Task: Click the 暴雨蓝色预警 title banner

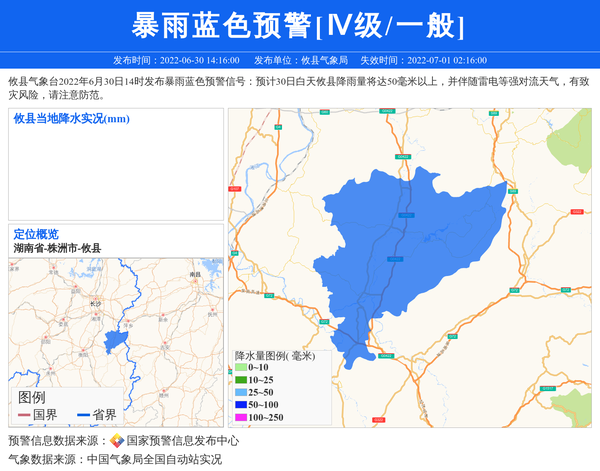Action: coord(299,26)
